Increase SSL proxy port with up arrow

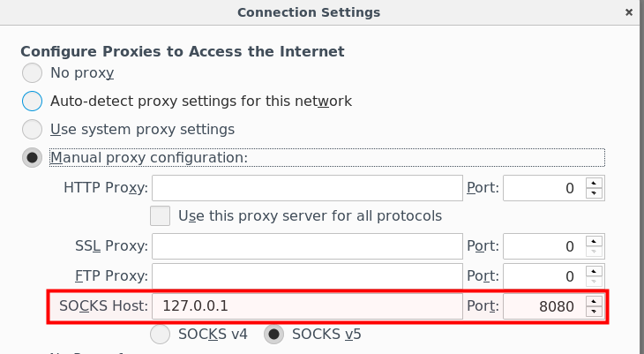click(594, 241)
